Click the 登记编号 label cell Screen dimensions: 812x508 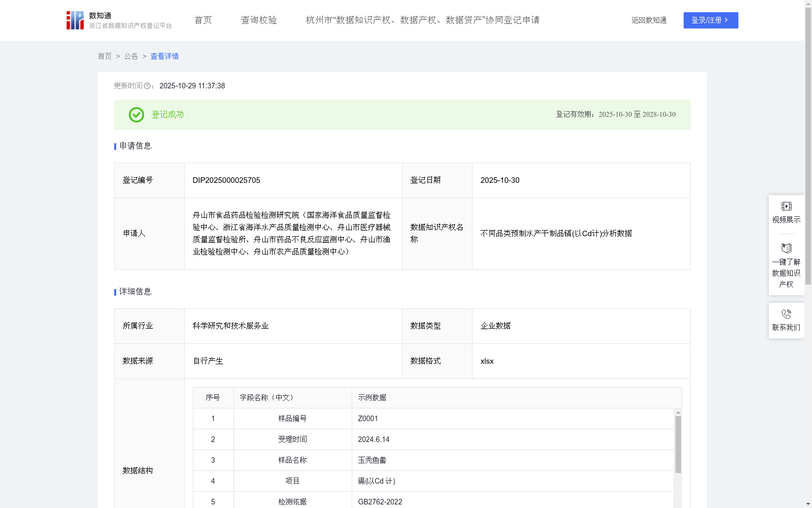(x=149, y=180)
